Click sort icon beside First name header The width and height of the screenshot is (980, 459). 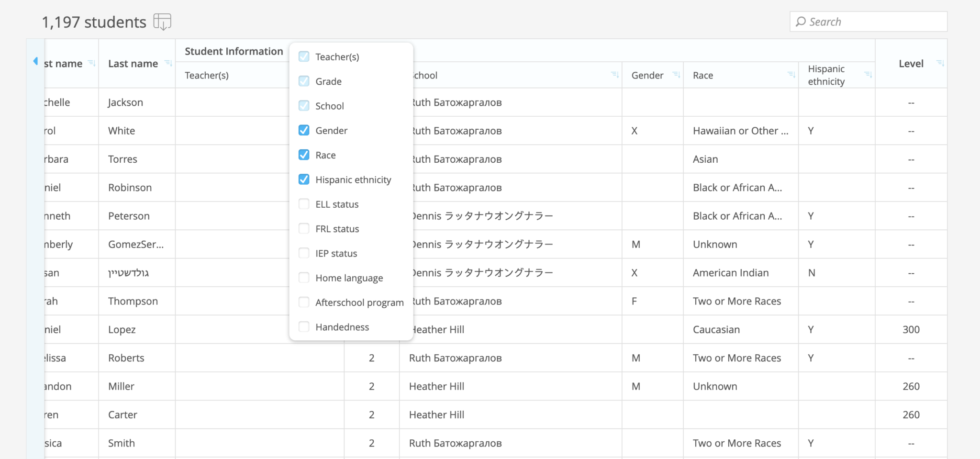tap(91, 63)
